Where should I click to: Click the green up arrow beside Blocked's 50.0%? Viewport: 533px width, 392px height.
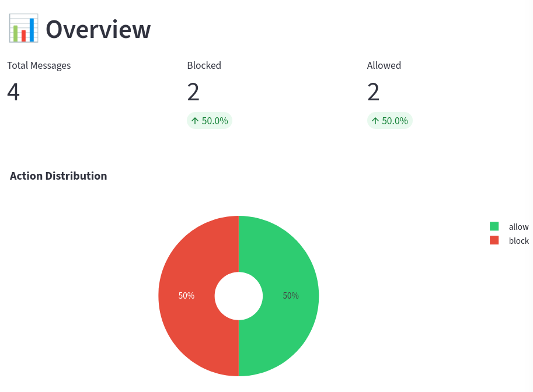pos(194,120)
